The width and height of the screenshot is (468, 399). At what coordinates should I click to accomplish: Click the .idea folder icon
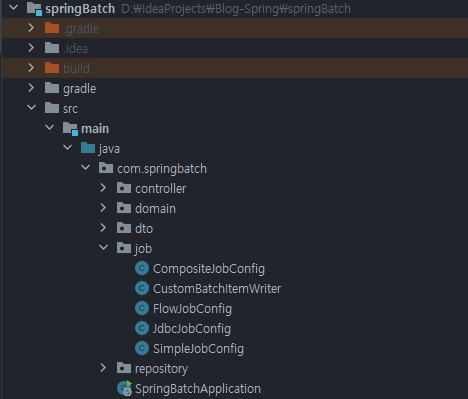pos(52,48)
